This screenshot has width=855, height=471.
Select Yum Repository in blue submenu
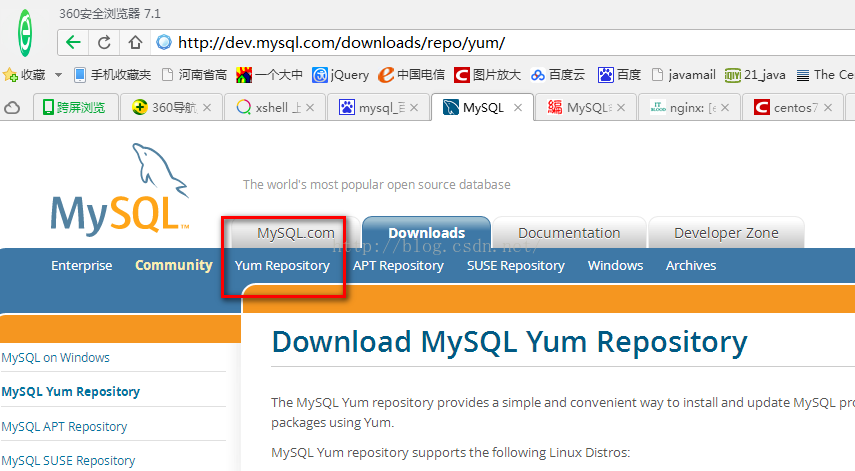pyautogui.click(x=282, y=265)
